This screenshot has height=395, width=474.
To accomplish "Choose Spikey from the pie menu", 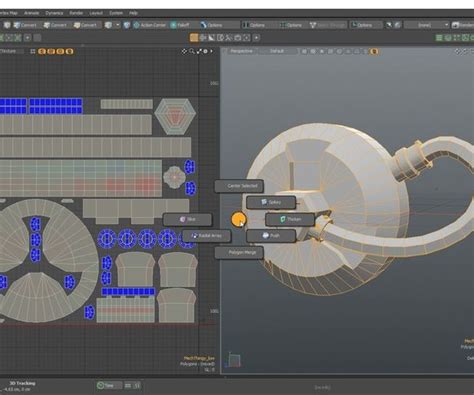I will (x=271, y=202).
